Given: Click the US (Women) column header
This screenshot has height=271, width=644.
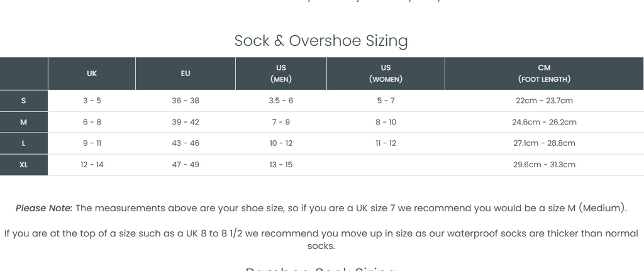Looking at the screenshot, I should tap(386, 74).
